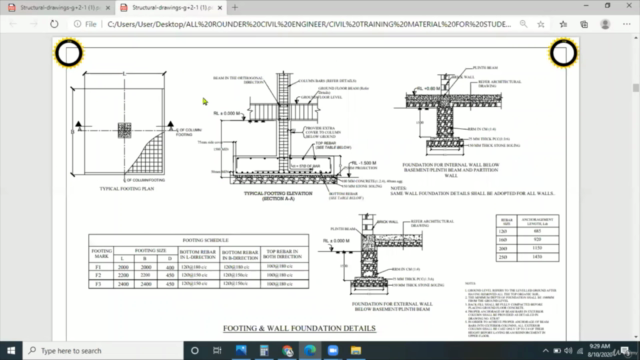Open File Explorer from taskbar

tap(356, 351)
